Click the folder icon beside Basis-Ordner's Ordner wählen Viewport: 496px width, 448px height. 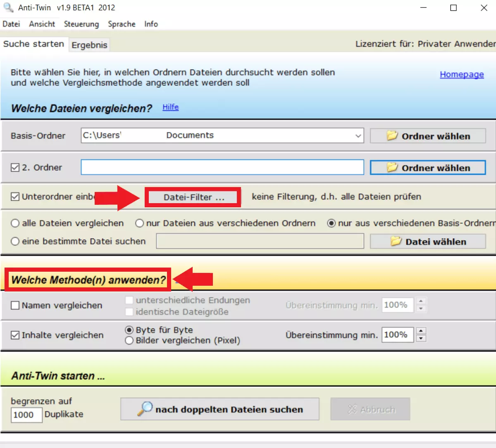pos(392,136)
